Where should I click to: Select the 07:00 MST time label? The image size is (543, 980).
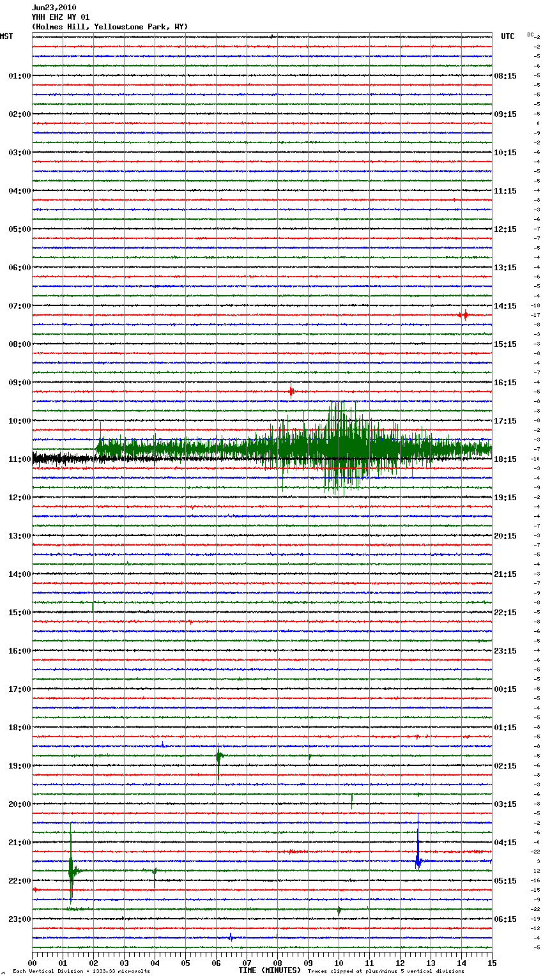[x=20, y=305]
